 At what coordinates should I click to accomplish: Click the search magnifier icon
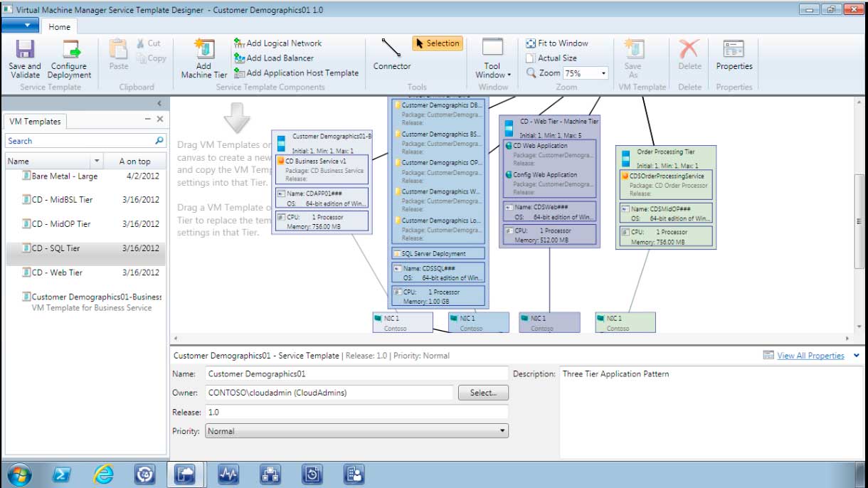[159, 141]
